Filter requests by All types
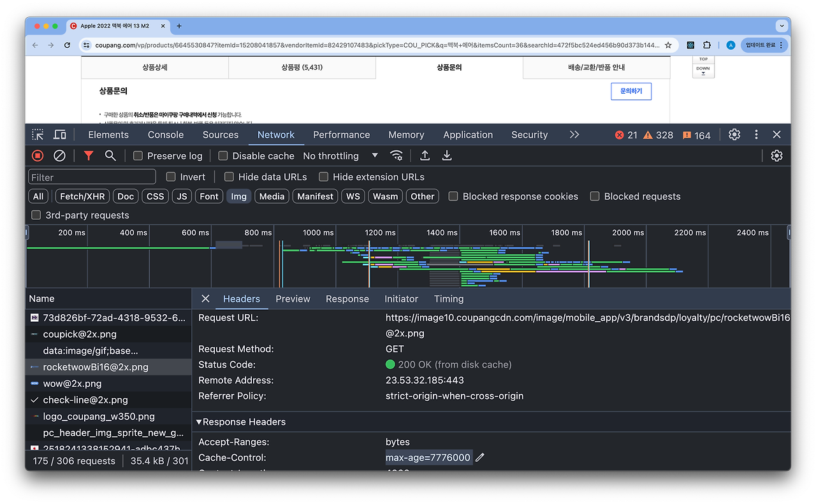This screenshot has height=504, width=816. [x=38, y=196]
